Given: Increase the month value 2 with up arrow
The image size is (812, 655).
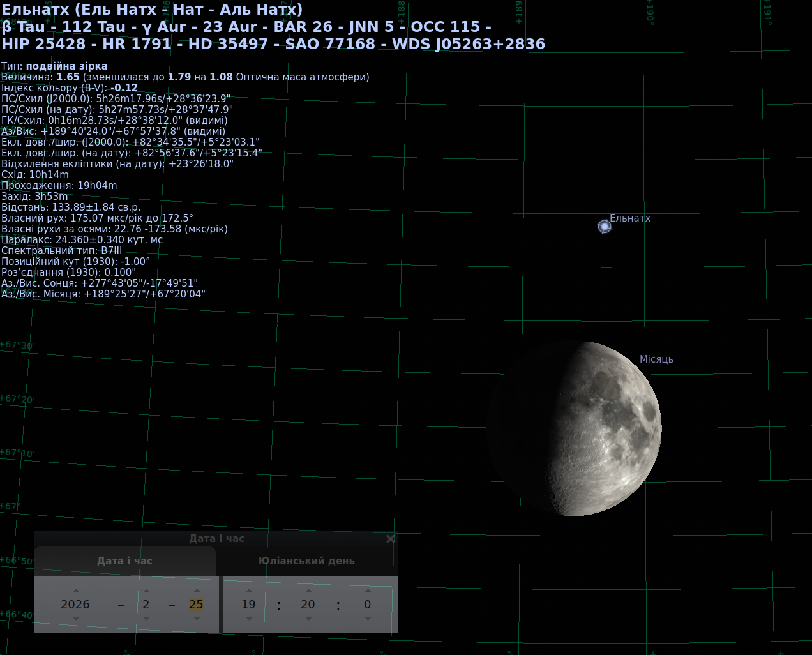Looking at the screenshot, I should click(x=146, y=591).
